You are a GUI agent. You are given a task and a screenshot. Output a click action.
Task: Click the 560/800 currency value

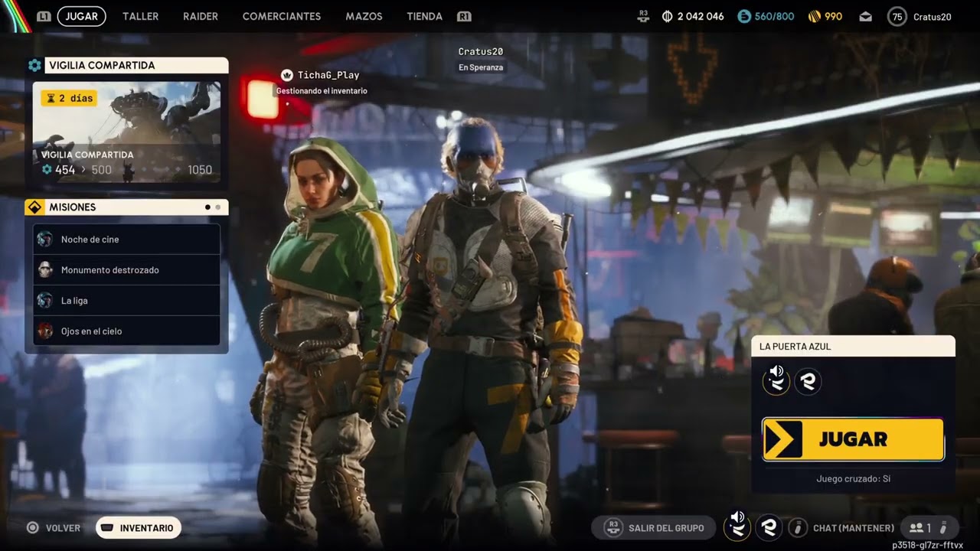775,16
